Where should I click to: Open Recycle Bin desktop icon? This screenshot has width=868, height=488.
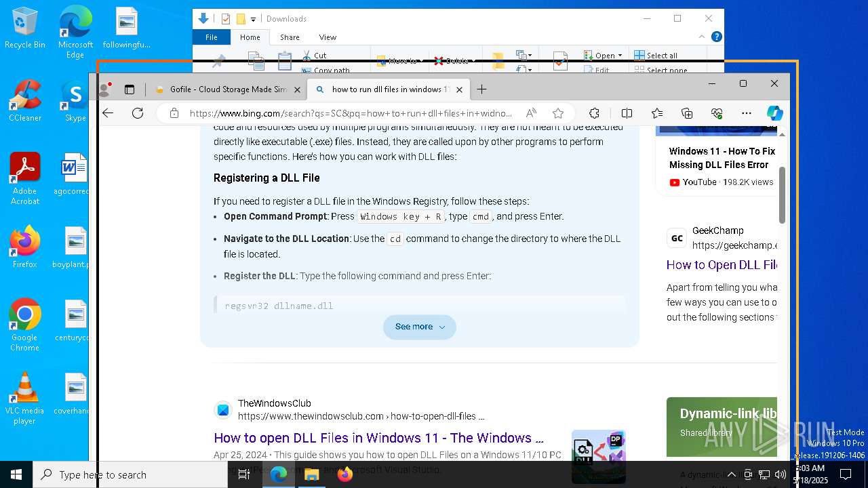coord(24,28)
